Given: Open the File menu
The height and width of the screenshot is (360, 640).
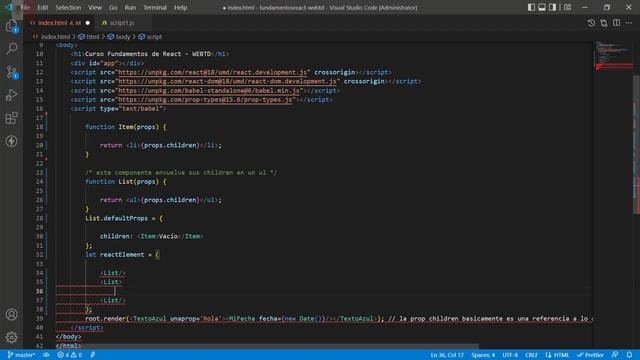Looking at the screenshot, I should click(25, 7).
